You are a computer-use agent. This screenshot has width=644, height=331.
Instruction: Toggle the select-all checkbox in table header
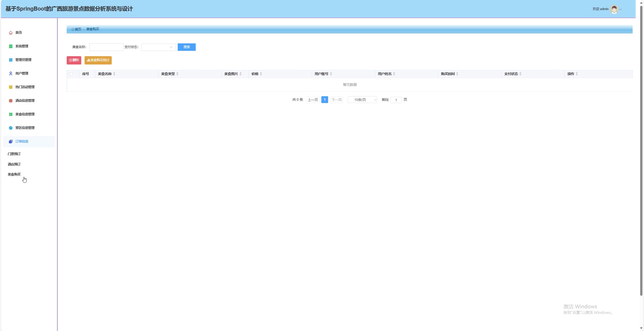[x=71, y=74]
